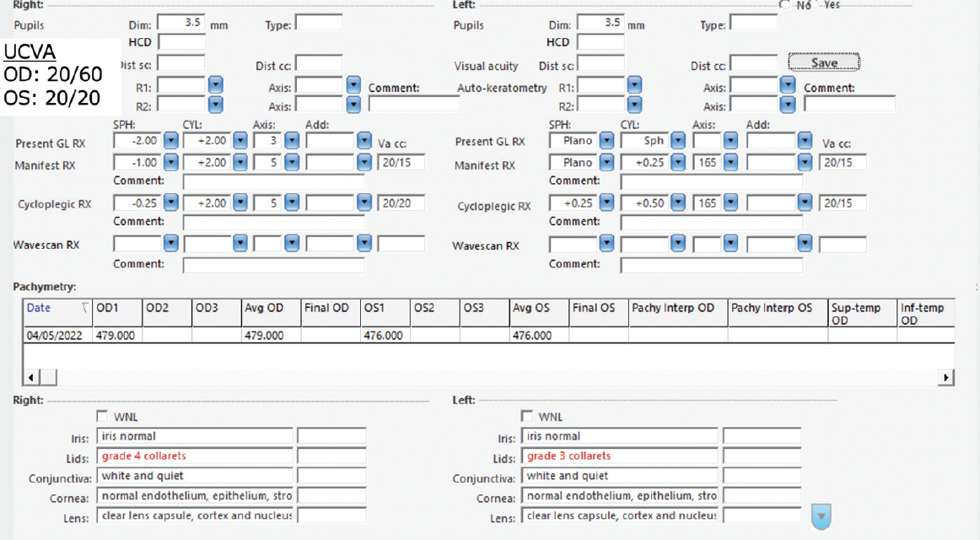Click right Wavescan RX CYL arrow button

240,244
